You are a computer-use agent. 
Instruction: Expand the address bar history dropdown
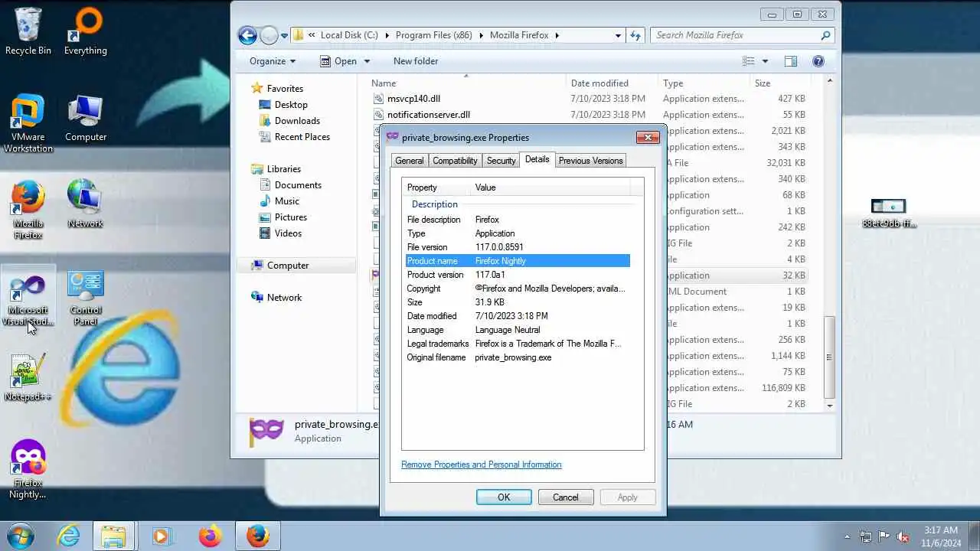tap(618, 35)
